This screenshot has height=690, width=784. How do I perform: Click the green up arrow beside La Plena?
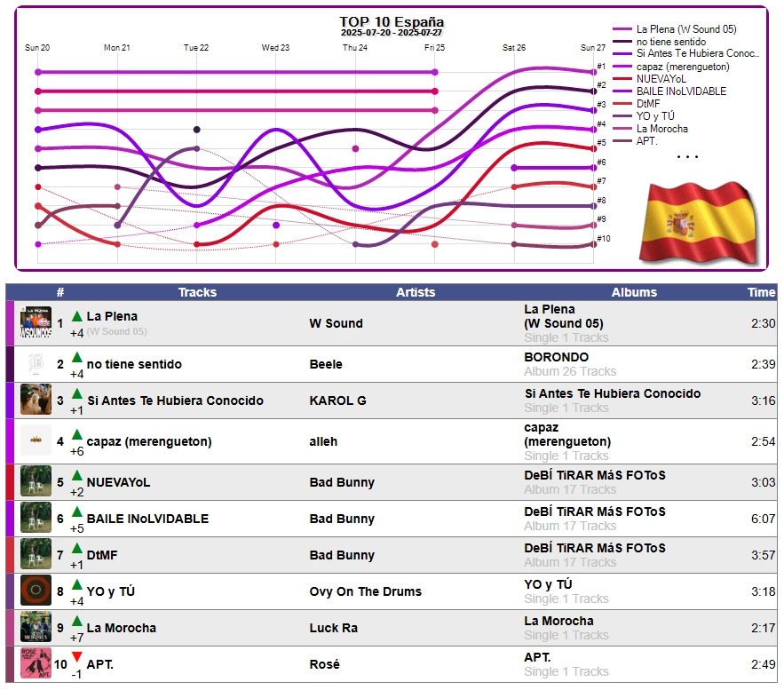click(76, 316)
